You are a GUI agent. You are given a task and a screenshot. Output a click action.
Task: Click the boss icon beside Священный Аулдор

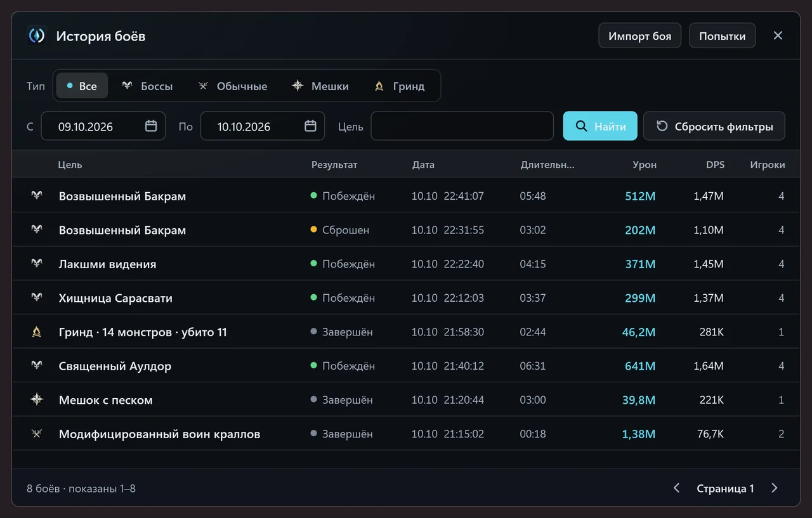point(37,366)
